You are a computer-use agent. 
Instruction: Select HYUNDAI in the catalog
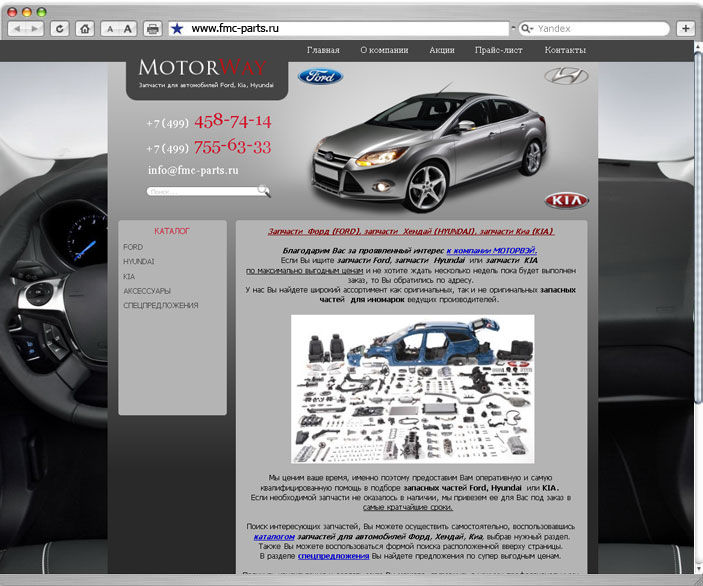(x=139, y=261)
